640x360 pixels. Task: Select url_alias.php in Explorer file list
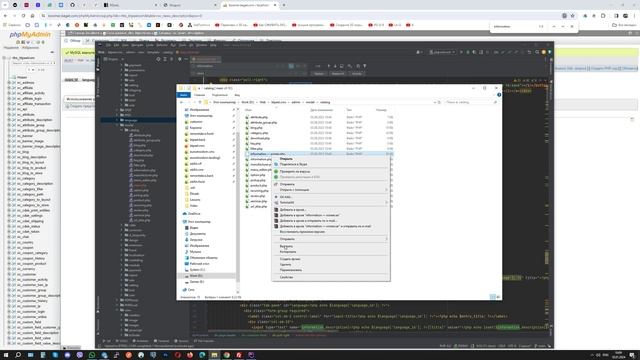point(258,207)
